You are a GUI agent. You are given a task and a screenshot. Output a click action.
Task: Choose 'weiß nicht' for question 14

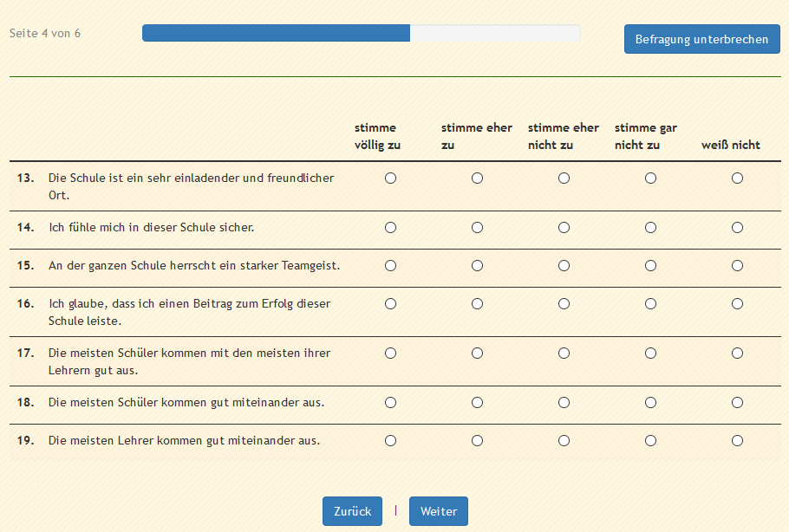click(737, 227)
